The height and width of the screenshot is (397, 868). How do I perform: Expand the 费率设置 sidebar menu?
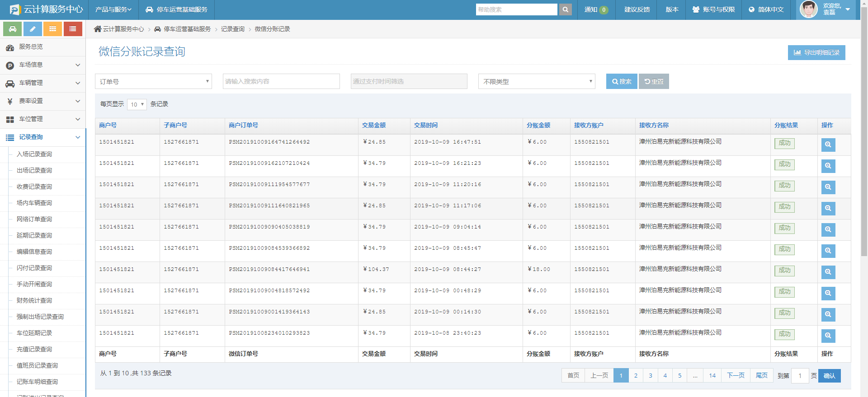click(x=43, y=101)
